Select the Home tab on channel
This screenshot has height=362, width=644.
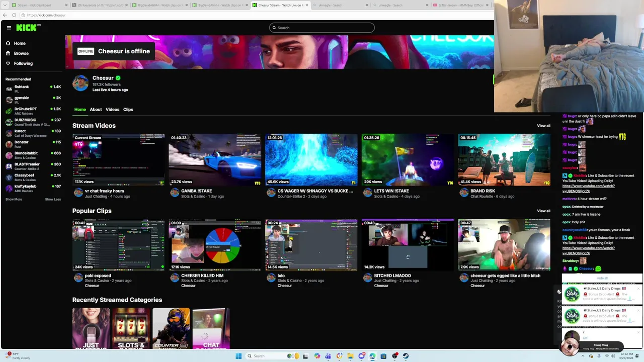pyautogui.click(x=80, y=109)
